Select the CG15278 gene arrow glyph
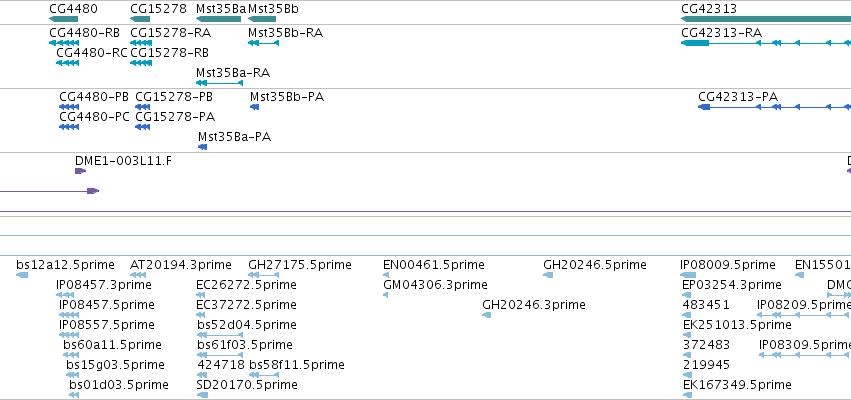The image size is (851, 400). (140, 19)
